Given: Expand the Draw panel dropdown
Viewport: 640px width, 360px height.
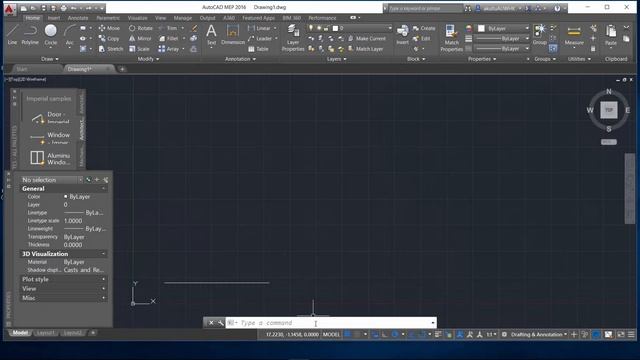Looking at the screenshot, I should 49,59.
